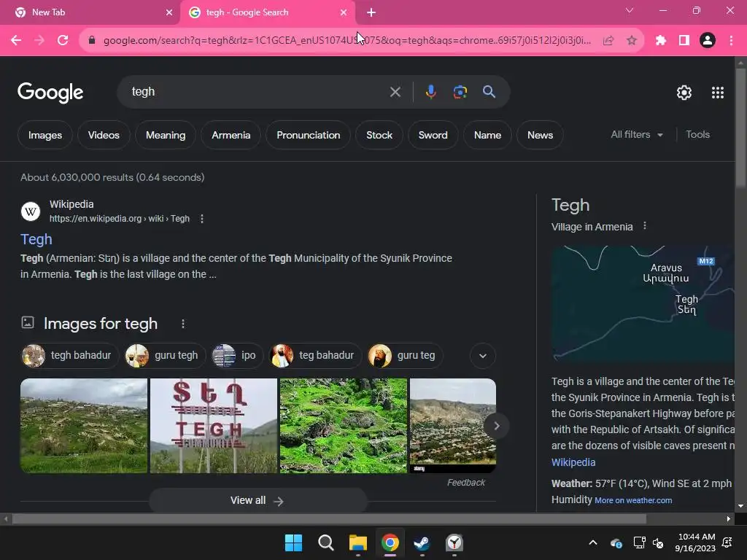Expand the All filters dropdown
The width and height of the screenshot is (747, 560).
pos(636,135)
